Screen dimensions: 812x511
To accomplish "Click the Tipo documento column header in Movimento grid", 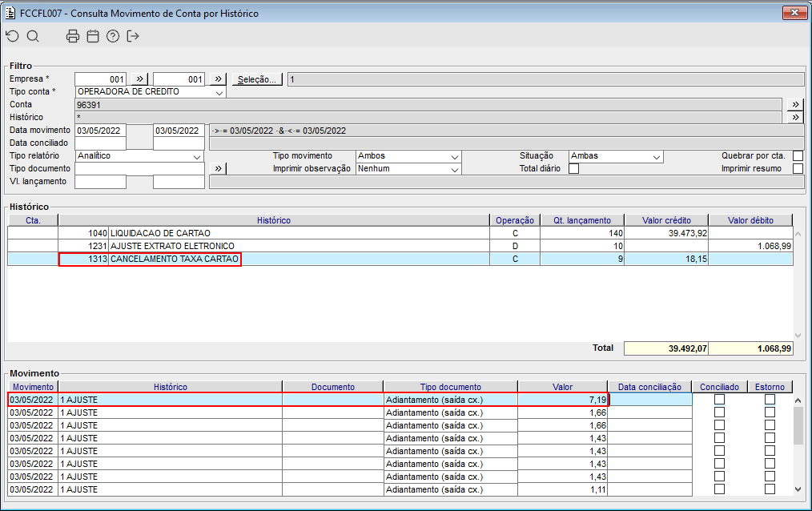I will [x=451, y=387].
